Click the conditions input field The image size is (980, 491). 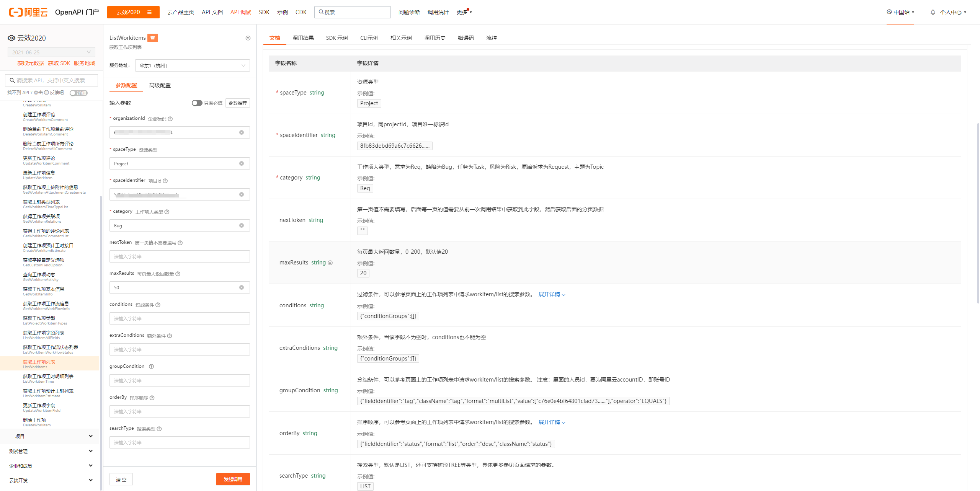tap(180, 318)
